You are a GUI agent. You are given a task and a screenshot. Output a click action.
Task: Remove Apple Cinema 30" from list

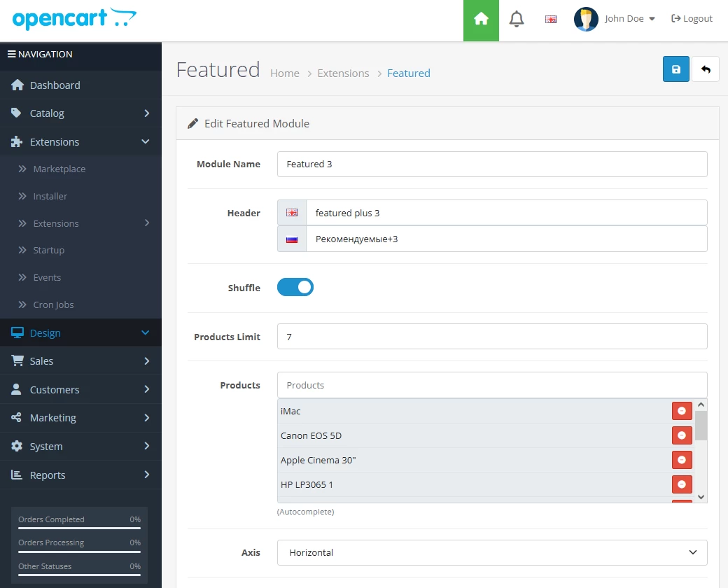coord(682,460)
